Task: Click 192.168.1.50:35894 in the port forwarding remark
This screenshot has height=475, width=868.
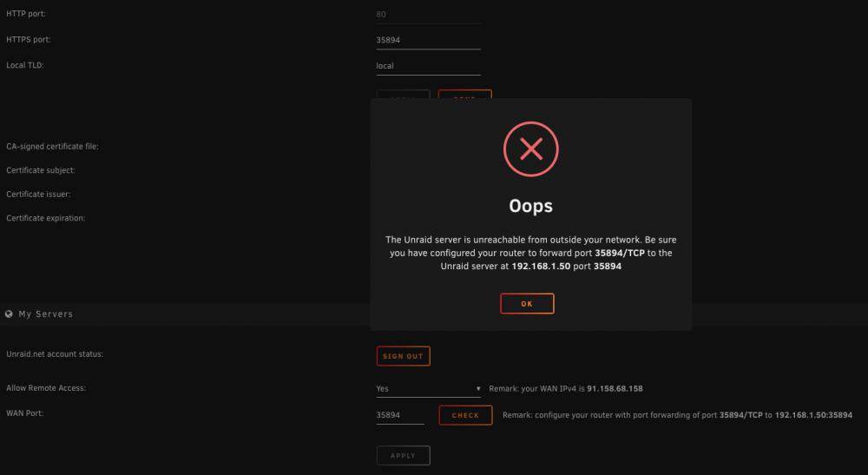Action: pos(813,415)
